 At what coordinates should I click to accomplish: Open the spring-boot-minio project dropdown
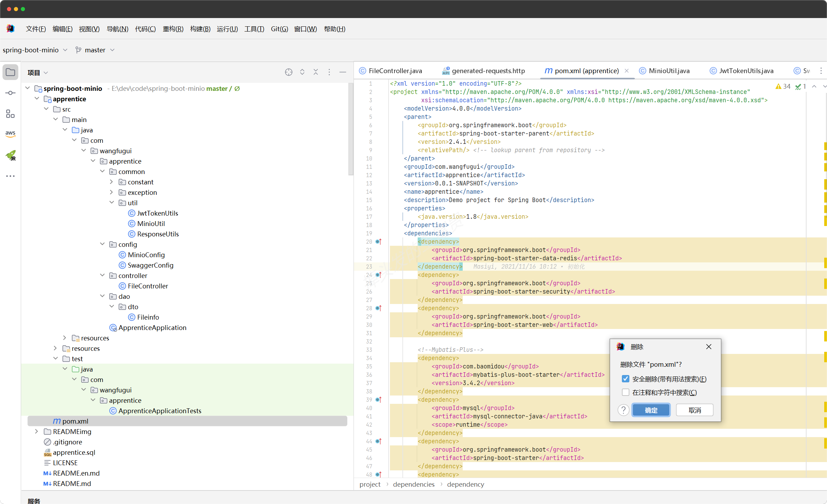click(35, 50)
